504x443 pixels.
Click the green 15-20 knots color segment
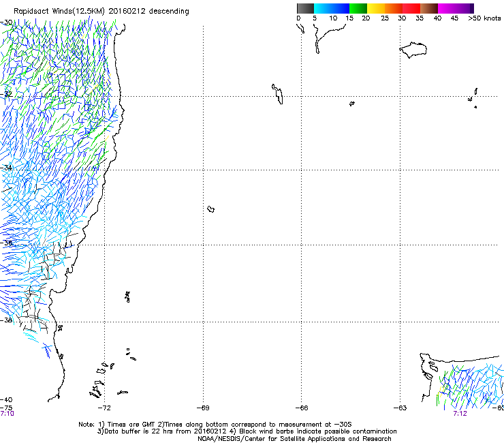coord(358,8)
